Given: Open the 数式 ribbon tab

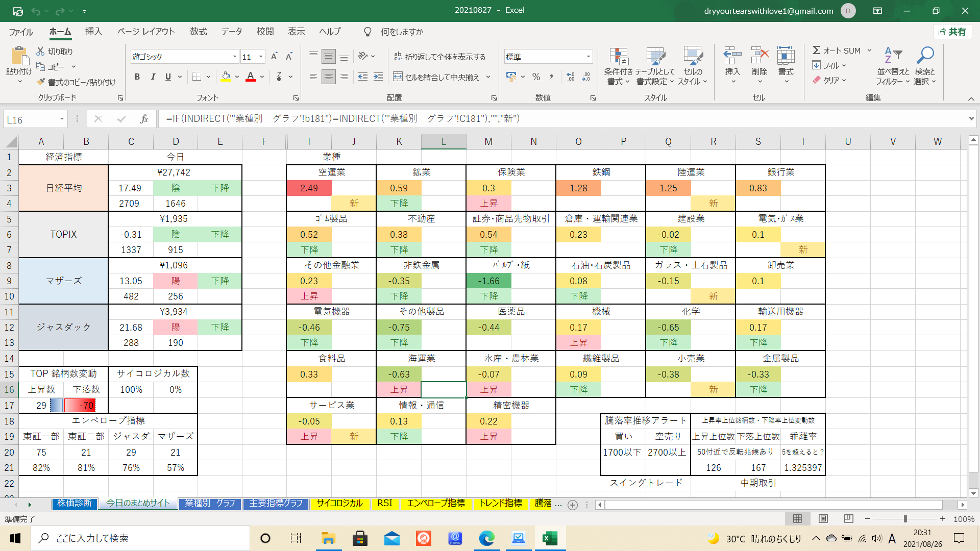Looking at the screenshot, I should point(198,32).
